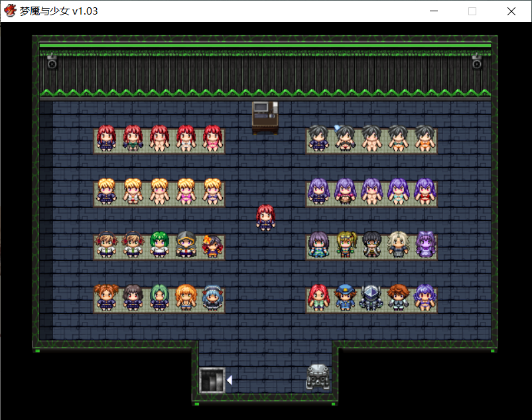Screen dimensions: 532x420
Task: Select the armored knight with visor helmet
Action: (371, 297)
